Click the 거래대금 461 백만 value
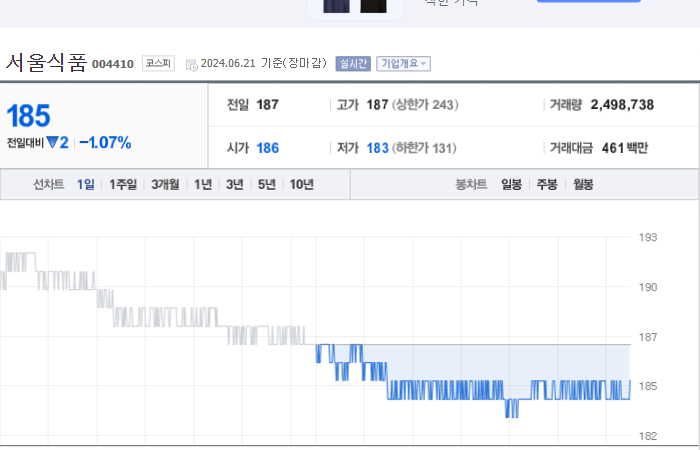 point(625,148)
